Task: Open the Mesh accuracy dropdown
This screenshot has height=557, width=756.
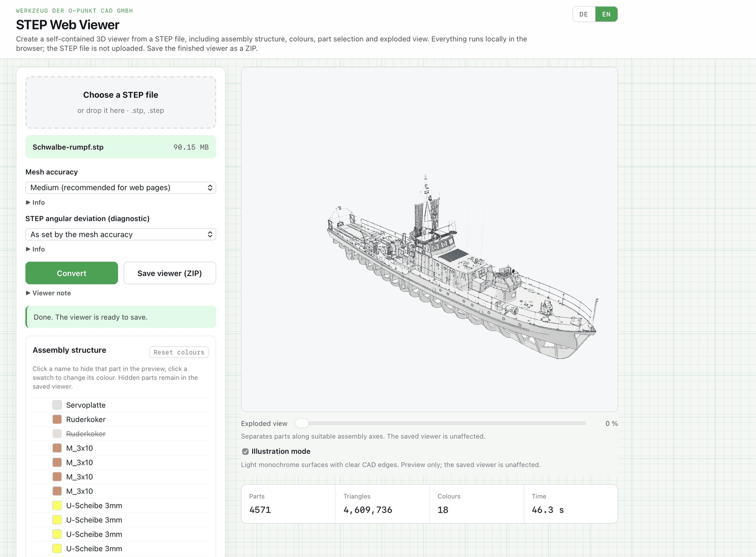Action: tap(120, 188)
